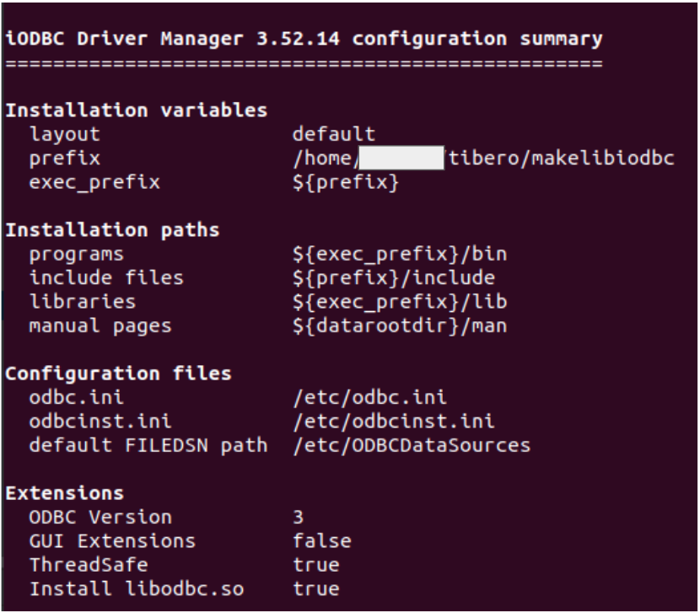Click the GUI Extensions value 'false'
This screenshot has height=613, width=700.
[322, 540]
